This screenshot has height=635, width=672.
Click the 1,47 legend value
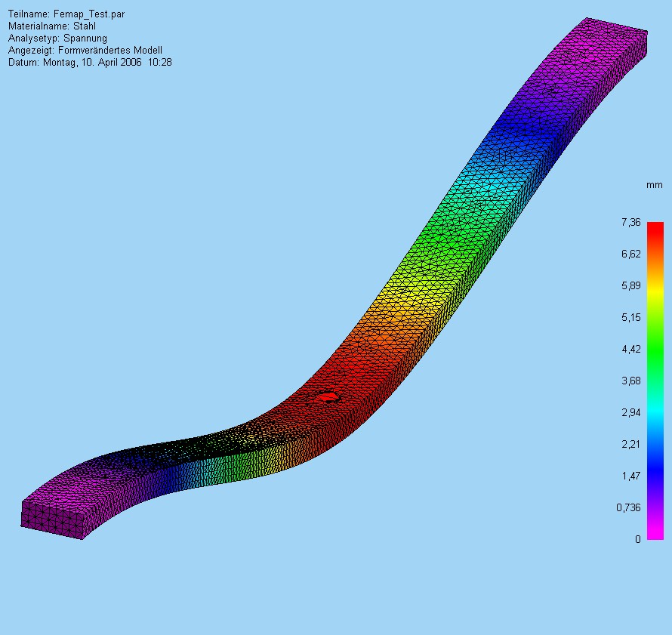click(x=631, y=476)
